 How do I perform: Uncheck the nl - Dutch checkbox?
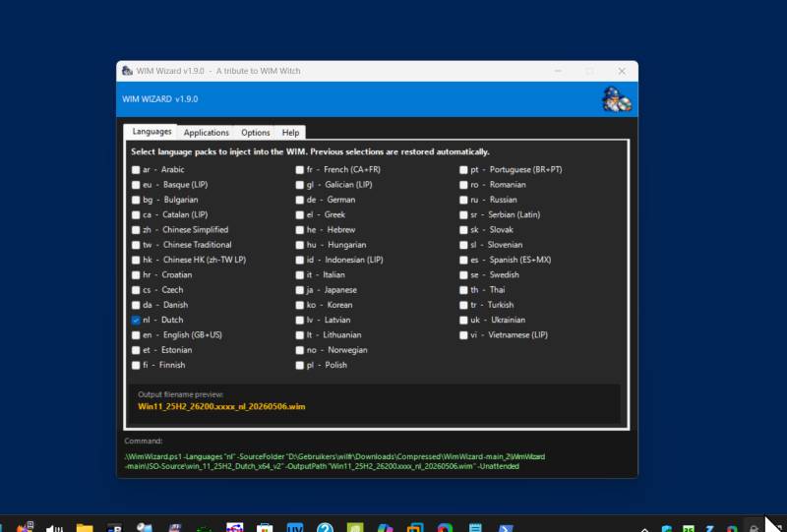(x=136, y=321)
